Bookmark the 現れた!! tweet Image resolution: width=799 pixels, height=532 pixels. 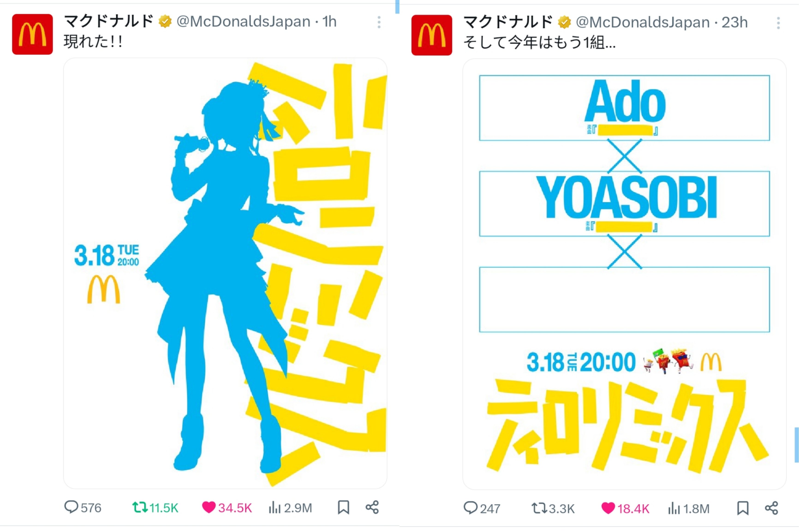point(343,508)
